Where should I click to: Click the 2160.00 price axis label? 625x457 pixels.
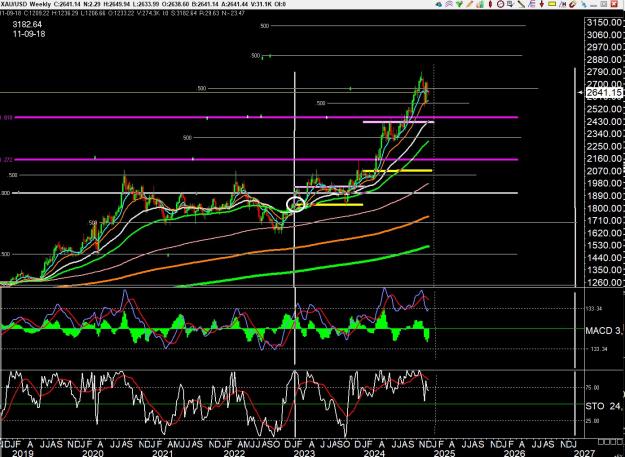point(605,158)
